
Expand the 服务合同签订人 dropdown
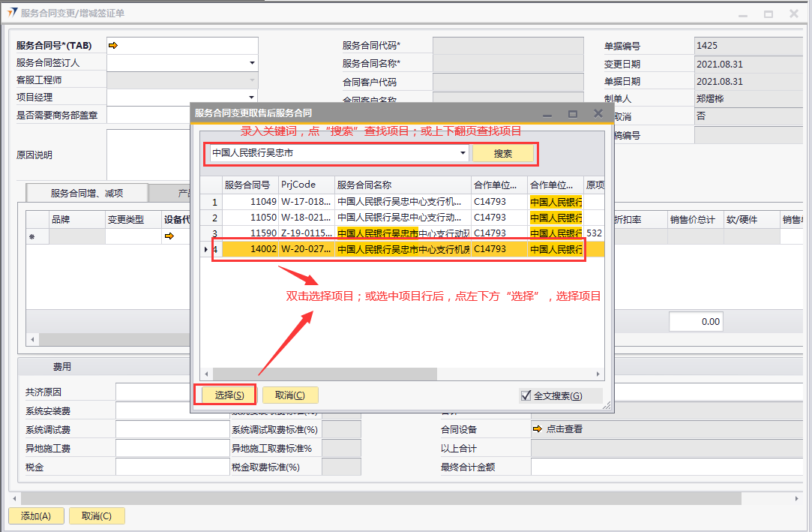click(252, 63)
